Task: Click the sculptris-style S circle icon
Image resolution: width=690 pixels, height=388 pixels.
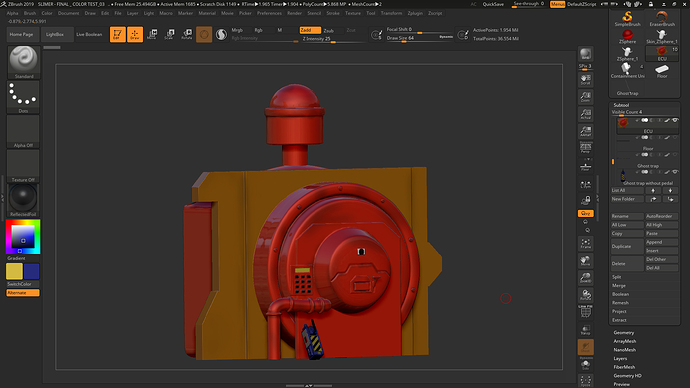Action: (x=221, y=34)
